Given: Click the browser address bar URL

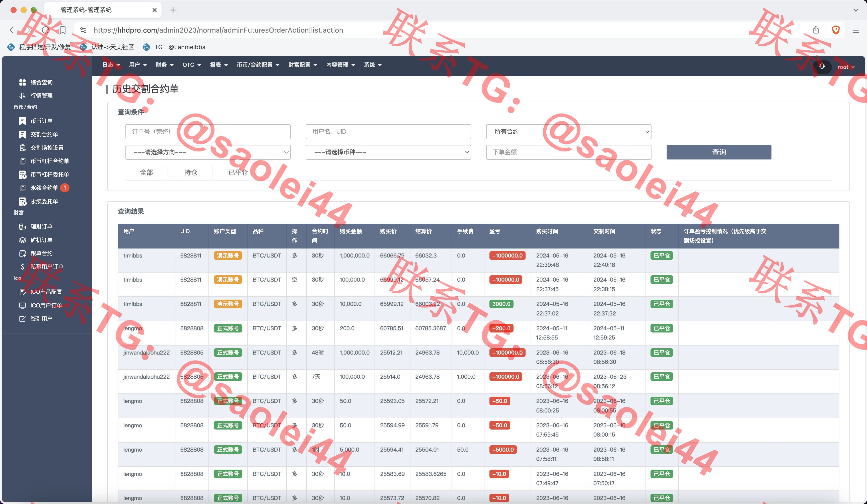Looking at the screenshot, I should tap(218, 30).
